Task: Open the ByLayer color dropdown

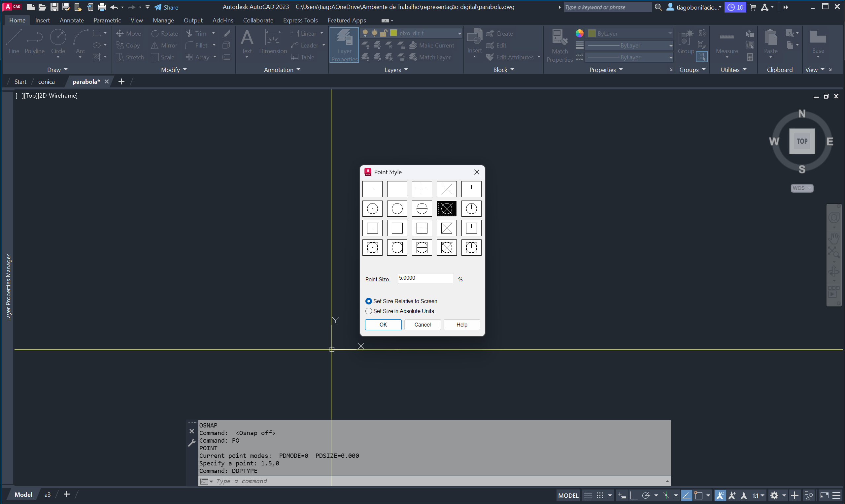Action: (x=670, y=34)
